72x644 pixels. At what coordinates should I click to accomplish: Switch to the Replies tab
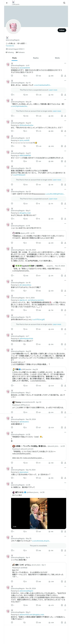[x=36, y=58]
